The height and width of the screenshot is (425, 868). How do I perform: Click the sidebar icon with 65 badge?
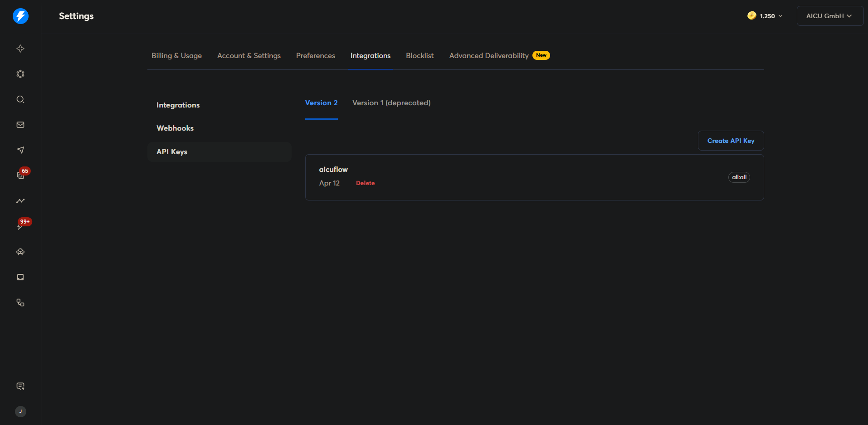(x=21, y=175)
